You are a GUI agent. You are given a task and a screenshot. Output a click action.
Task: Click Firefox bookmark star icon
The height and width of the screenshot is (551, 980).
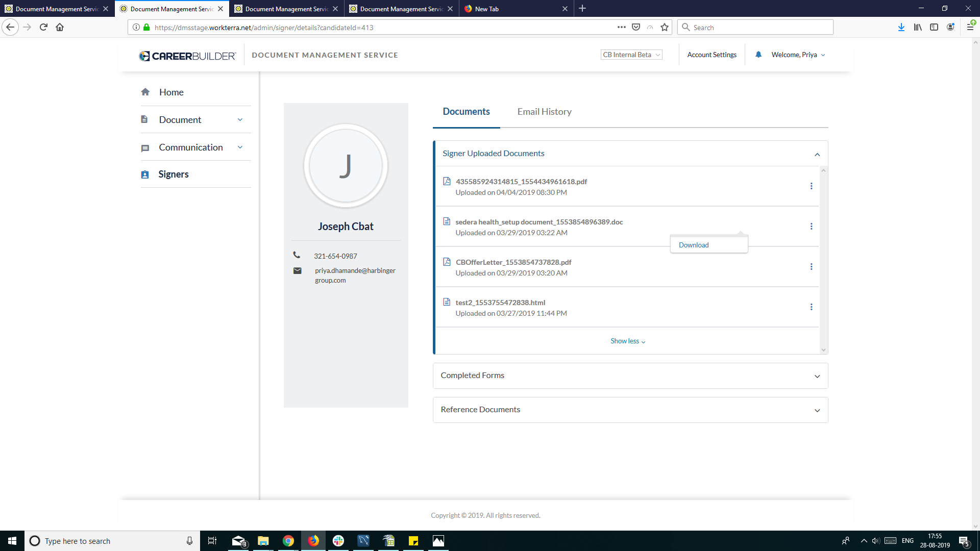(x=664, y=28)
